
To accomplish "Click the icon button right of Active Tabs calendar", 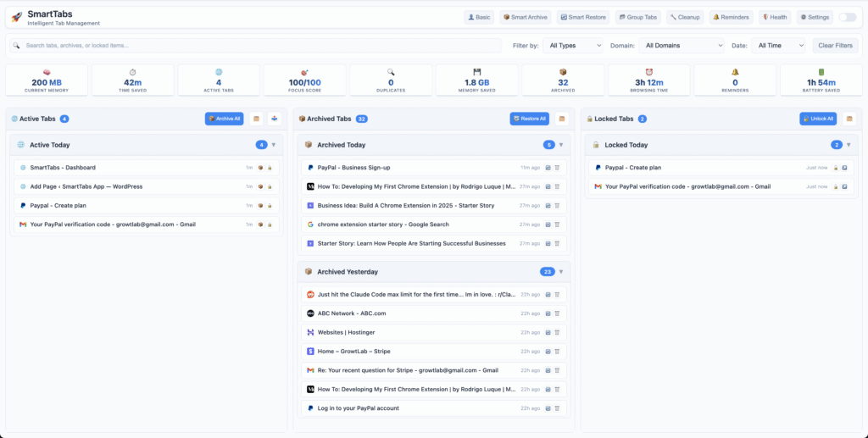I will 275,119.
